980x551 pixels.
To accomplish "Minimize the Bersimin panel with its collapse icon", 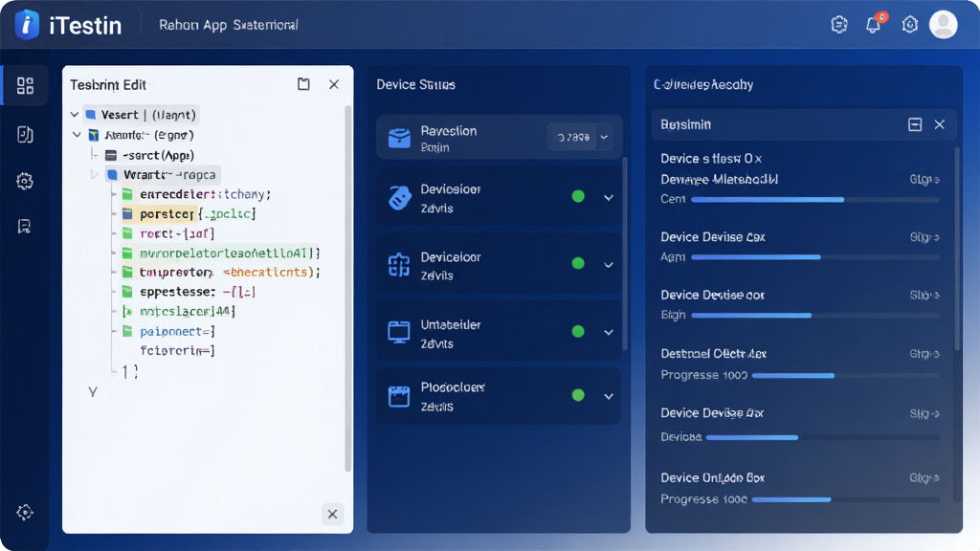I will click(x=915, y=124).
